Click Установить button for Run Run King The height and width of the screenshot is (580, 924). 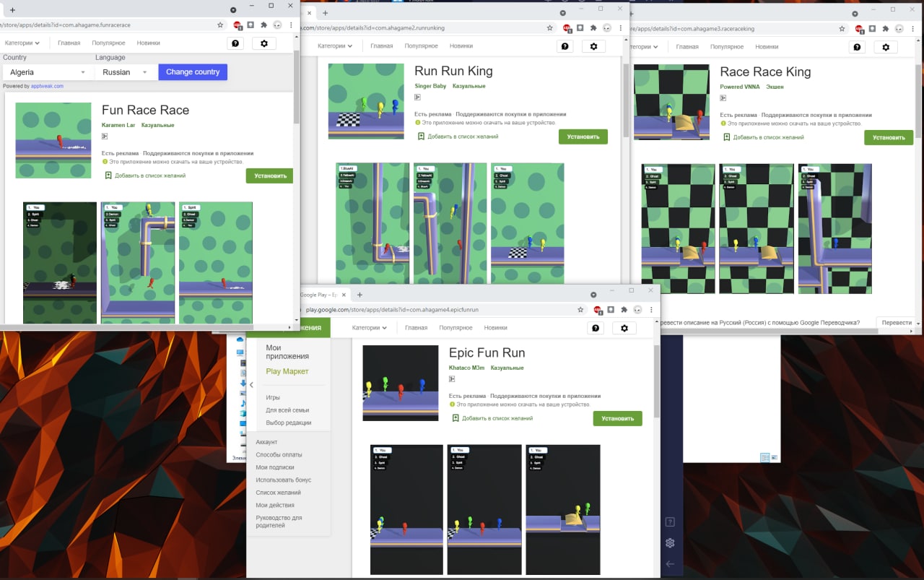click(583, 137)
